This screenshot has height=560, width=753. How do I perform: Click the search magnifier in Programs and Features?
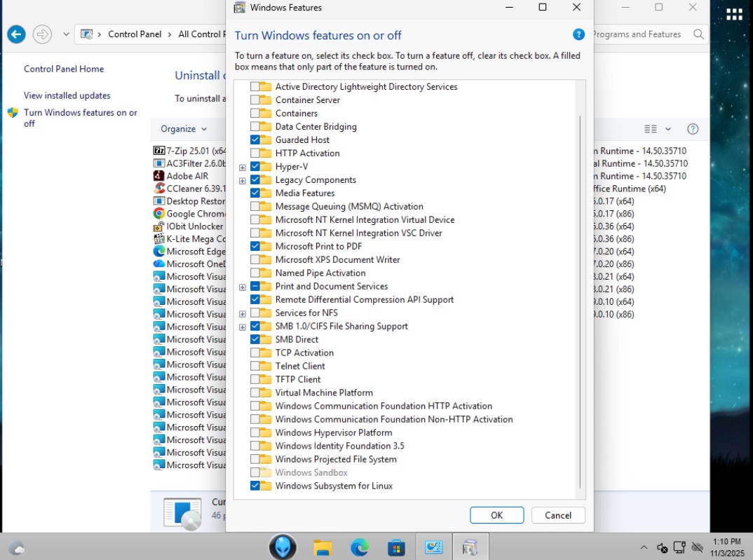pos(698,34)
